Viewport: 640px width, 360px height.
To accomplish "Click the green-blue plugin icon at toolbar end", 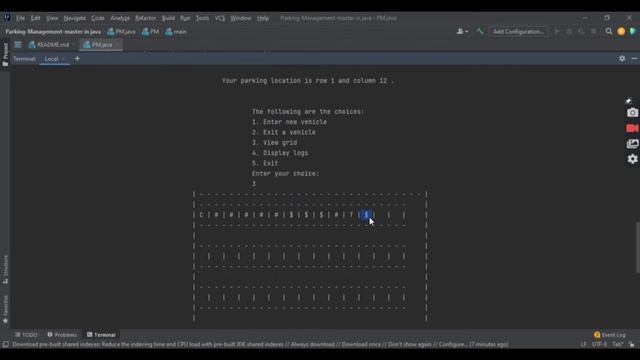I will click(633, 31).
